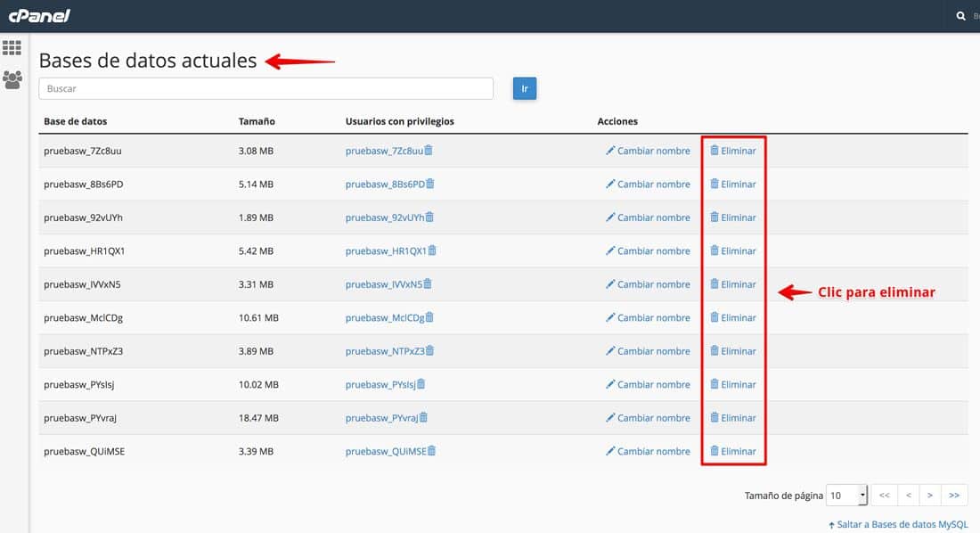This screenshot has height=533, width=980.
Task: Open privileged user link pruebasw_QUiMSE
Action: pos(386,451)
